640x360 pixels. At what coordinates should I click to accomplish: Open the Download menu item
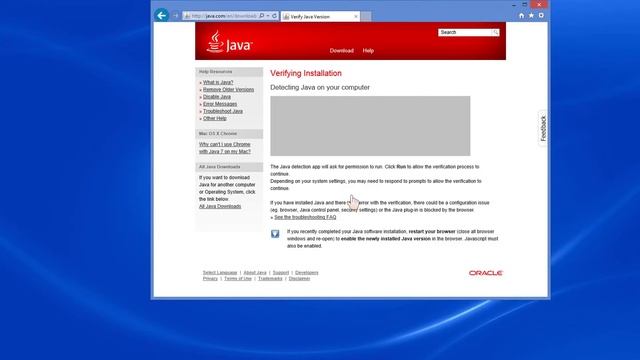[342, 51]
